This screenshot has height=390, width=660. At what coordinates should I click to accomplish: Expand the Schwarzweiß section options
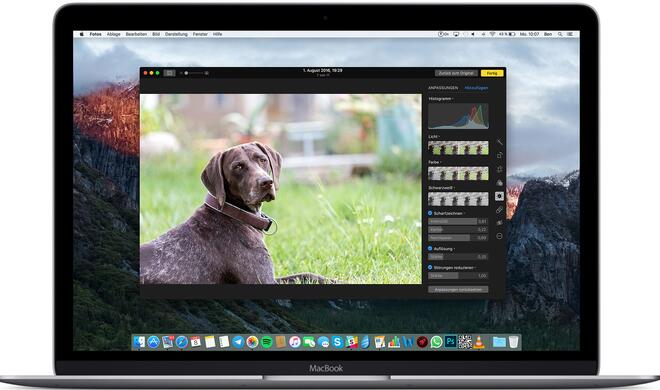pyautogui.click(x=455, y=188)
